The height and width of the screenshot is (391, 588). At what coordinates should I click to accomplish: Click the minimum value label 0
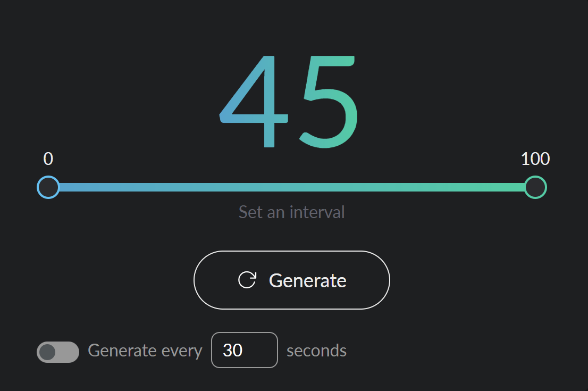tap(48, 159)
